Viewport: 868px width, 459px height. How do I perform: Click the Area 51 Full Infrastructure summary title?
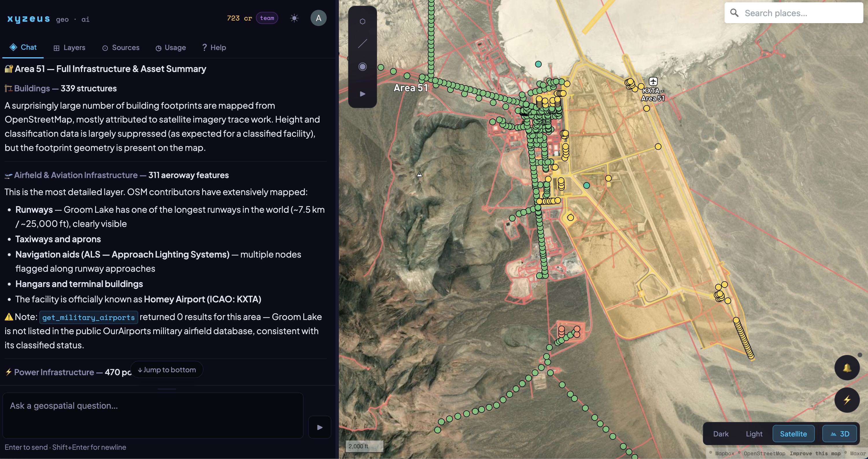(x=106, y=69)
